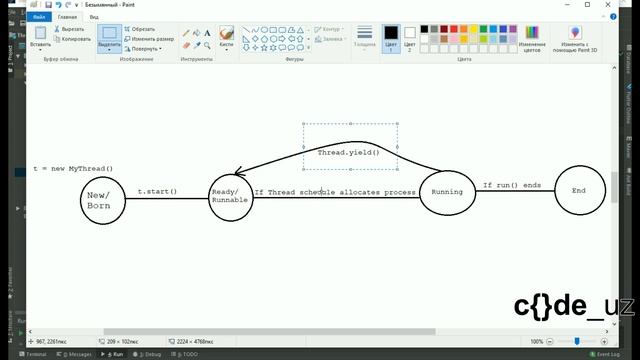This screenshot has width=640, height=360.
Task: Select the Color picker eyedropper tool
Action: (x=197, y=45)
